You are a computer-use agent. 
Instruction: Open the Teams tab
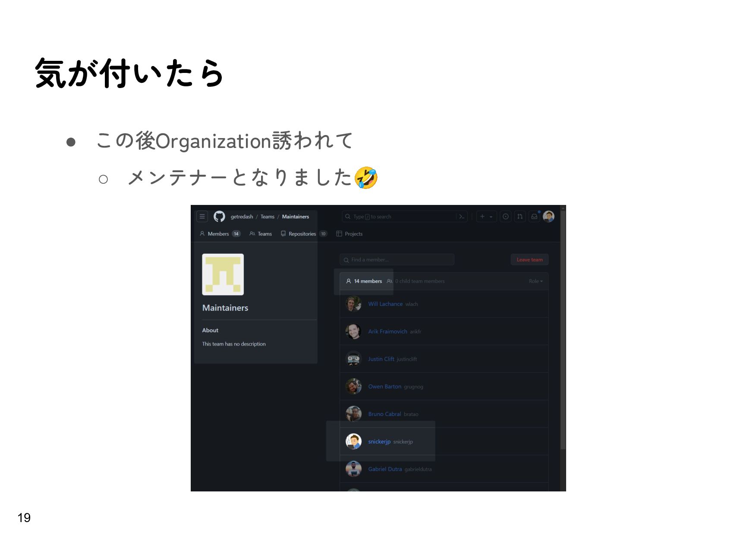click(261, 234)
